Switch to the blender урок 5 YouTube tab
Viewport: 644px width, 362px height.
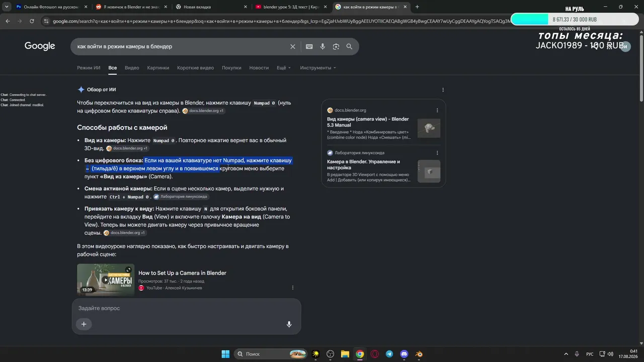click(290, 7)
